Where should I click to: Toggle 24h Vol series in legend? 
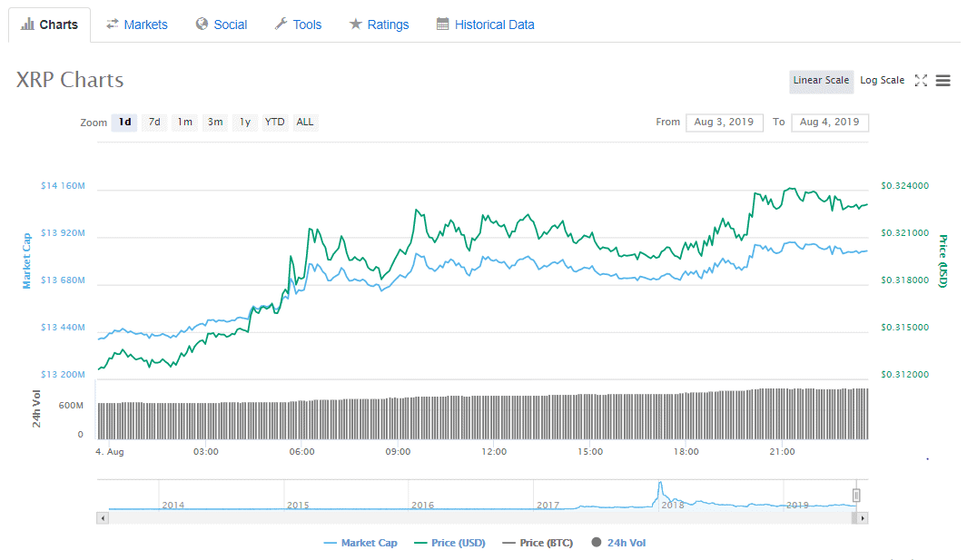(618, 543)
